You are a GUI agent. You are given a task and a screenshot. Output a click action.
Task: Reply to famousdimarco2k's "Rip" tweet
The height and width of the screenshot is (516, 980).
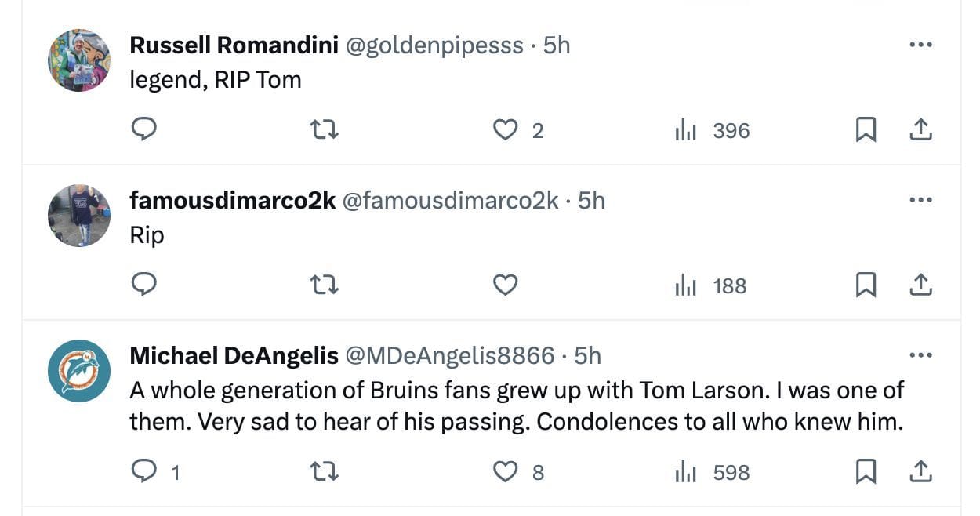[x=143, y=285]
